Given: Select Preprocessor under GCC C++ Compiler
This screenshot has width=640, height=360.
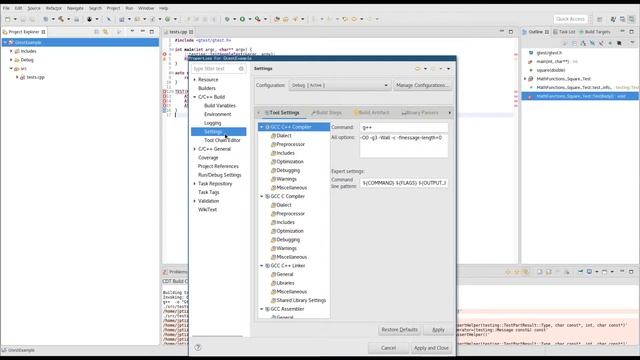Looking at the screenshot, I should pyautogui.click(x=291, y=144).
